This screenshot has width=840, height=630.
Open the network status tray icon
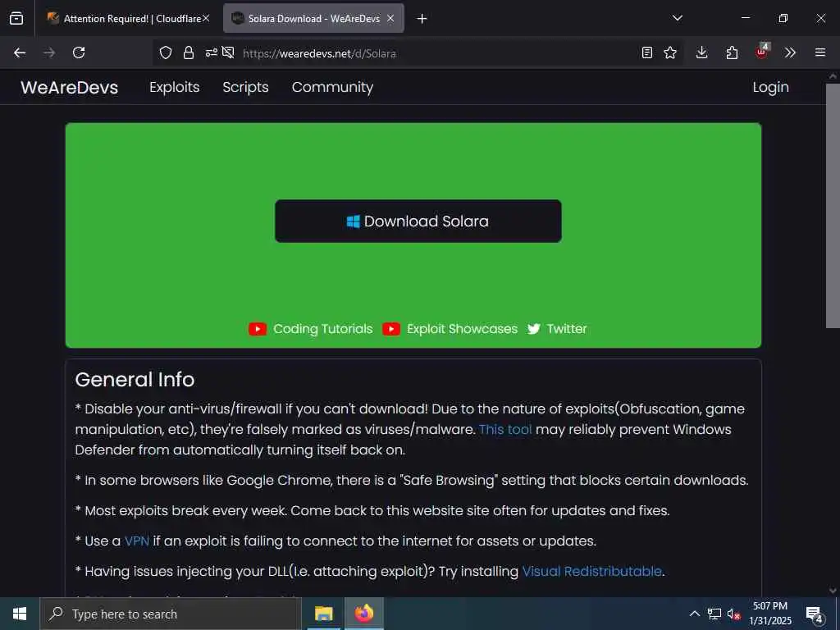pyautogui.click(x=714, y=614)
